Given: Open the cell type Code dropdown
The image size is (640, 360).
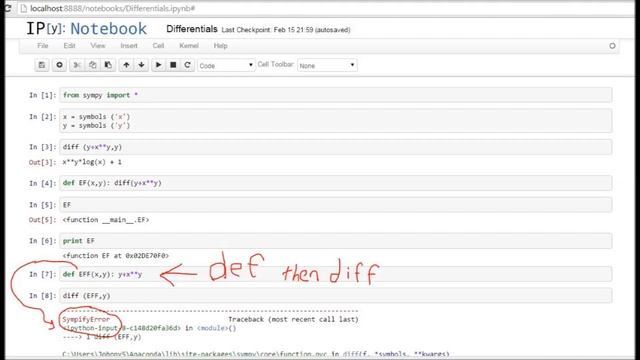Looking at the screenshot, I should point(226,65).
